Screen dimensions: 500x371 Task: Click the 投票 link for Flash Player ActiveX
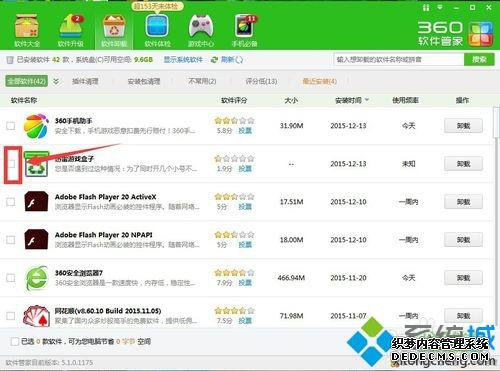point(245,207)
